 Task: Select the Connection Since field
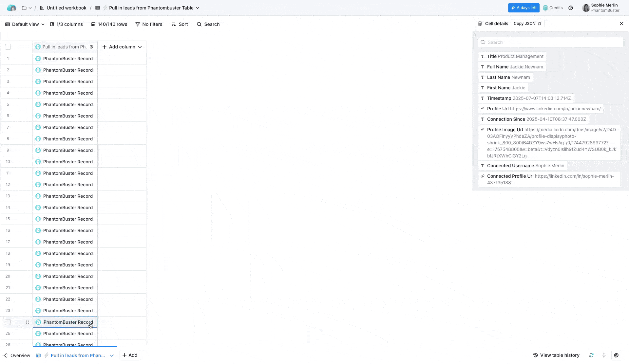coord(533,119)
